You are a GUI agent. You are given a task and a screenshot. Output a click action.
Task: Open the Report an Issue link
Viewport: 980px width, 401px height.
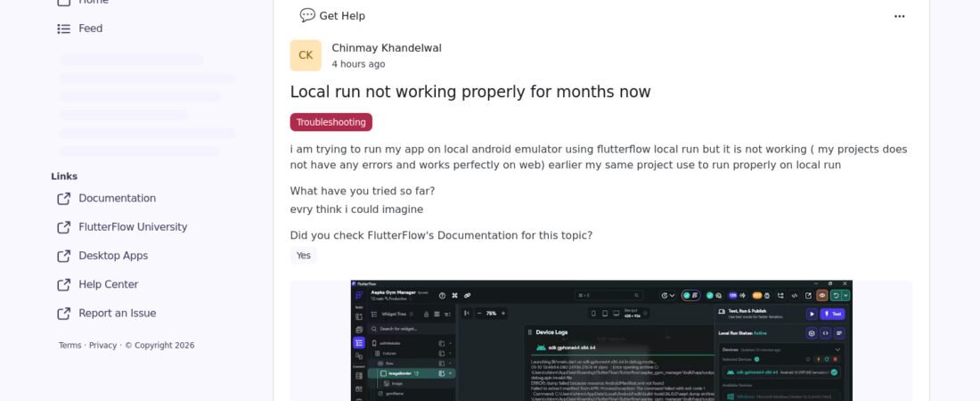(x=117, y=314)
